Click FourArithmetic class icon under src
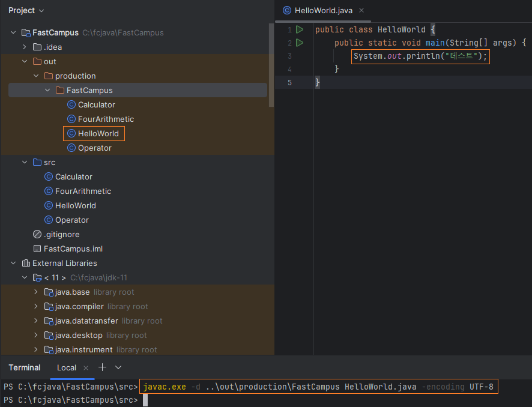Screen dimensions: 532x407 tap(49, 191)
